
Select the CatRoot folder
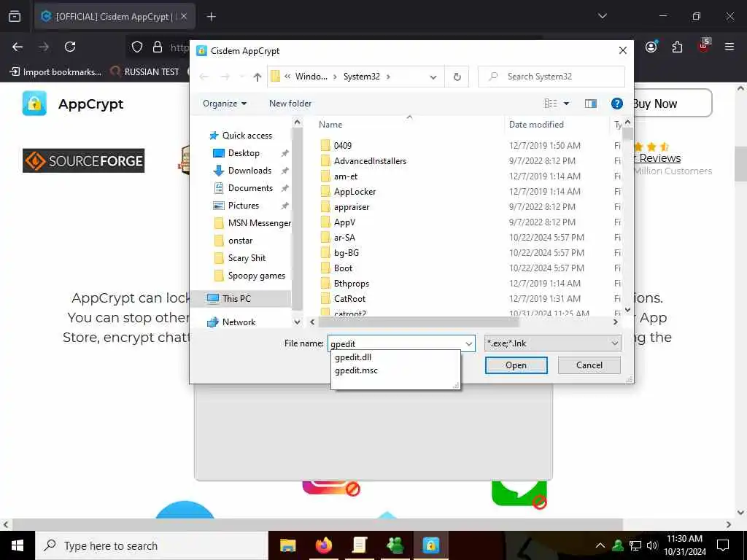[349, 298]
